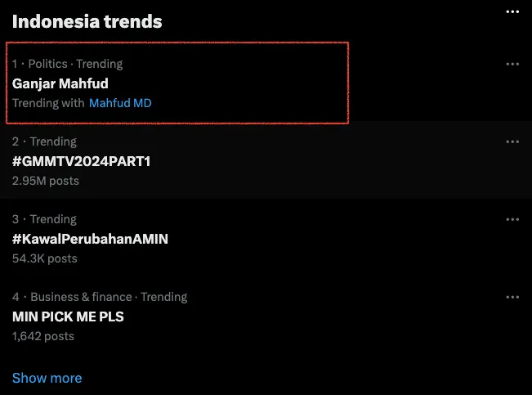Viewport: 532px width, 395px height.
Task: Click '4 · Business & finance · Trending' label
Action: [x=100, y=297]
